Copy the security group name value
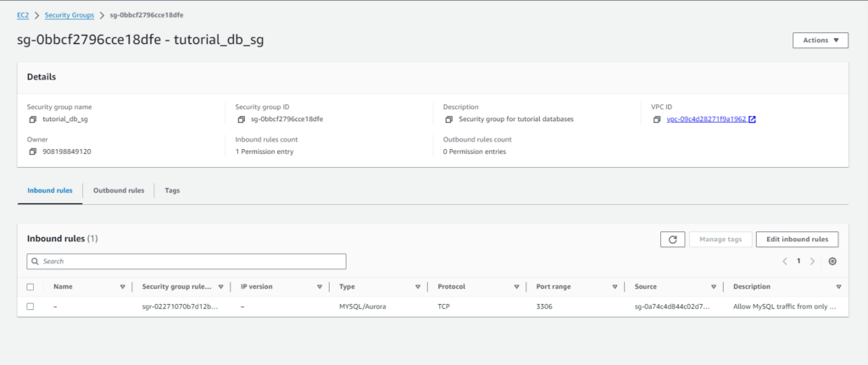Screen dimensions: 868x365 pyautogui.click(x=32, y=119)
